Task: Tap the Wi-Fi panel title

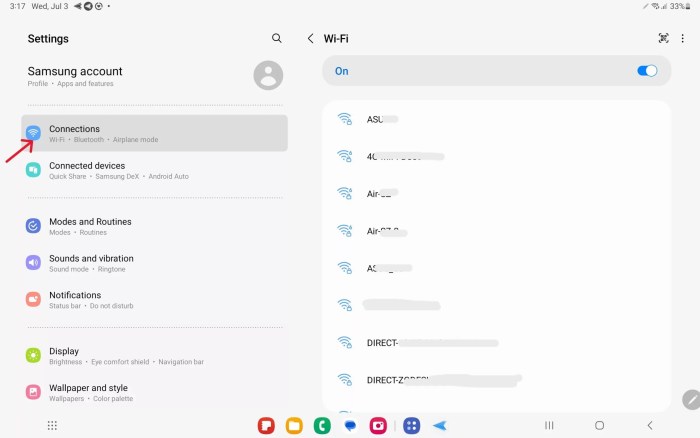Action: tap(336, 39)
